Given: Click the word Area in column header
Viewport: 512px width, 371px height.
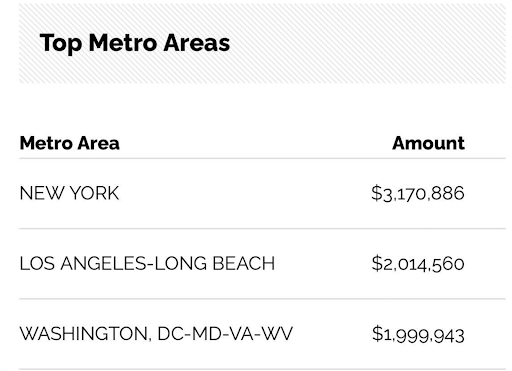Looking at the screenshot, I should (99, 143).
